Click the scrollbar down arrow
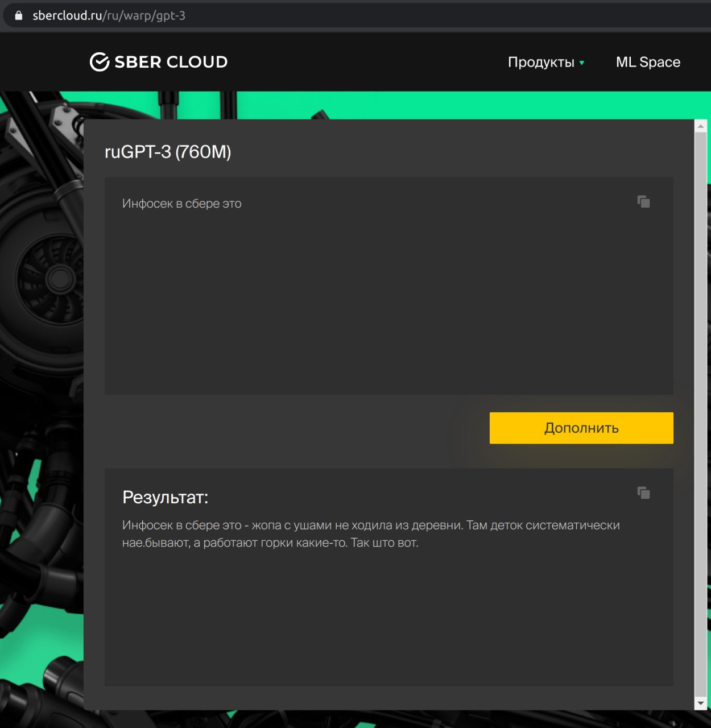Viewport: 711px width, 728px height. 701,704
